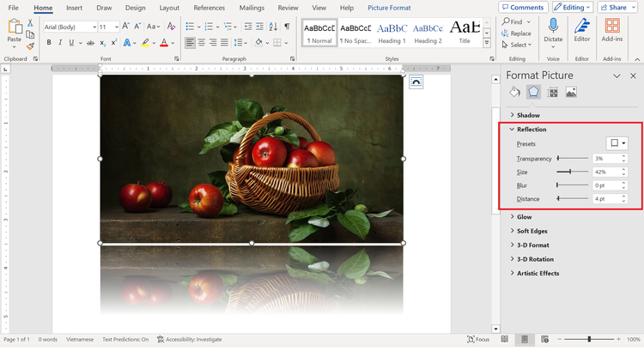Center align text

(201, 42)
